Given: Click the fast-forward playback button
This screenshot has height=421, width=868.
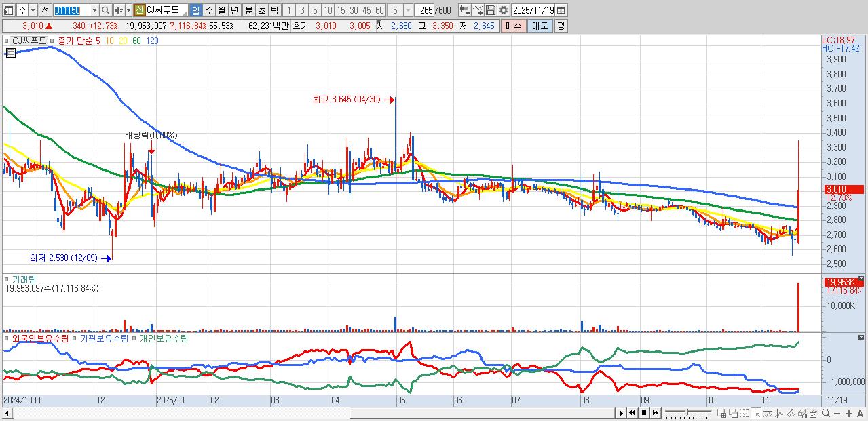Looking at the screenshot, I should (656, 413).
